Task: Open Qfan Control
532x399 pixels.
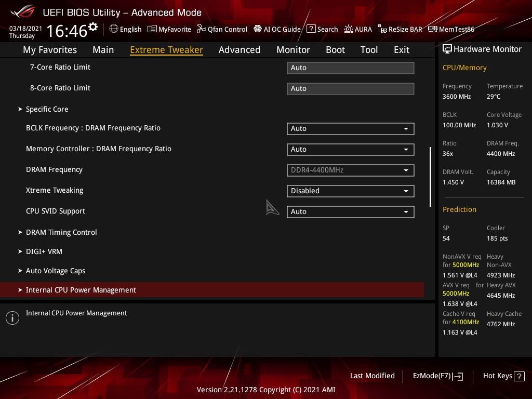Action: (x=222, y=29)
